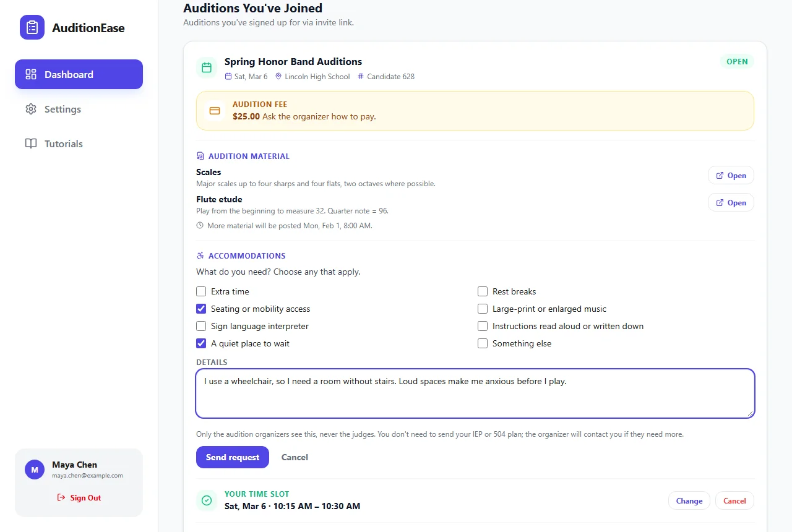Uncheck Seating or mobility access
This screenshot has width=792, height=532.
(201, 309)
